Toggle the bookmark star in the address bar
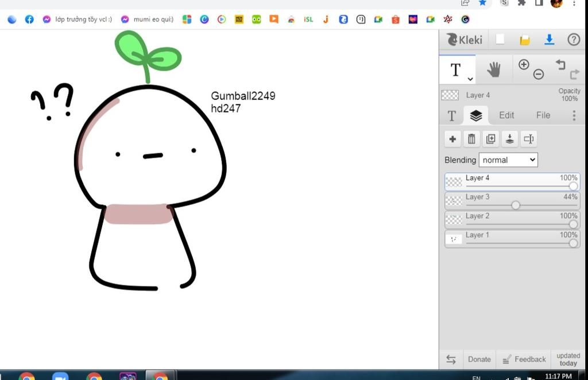 click(x=482, y=3)
